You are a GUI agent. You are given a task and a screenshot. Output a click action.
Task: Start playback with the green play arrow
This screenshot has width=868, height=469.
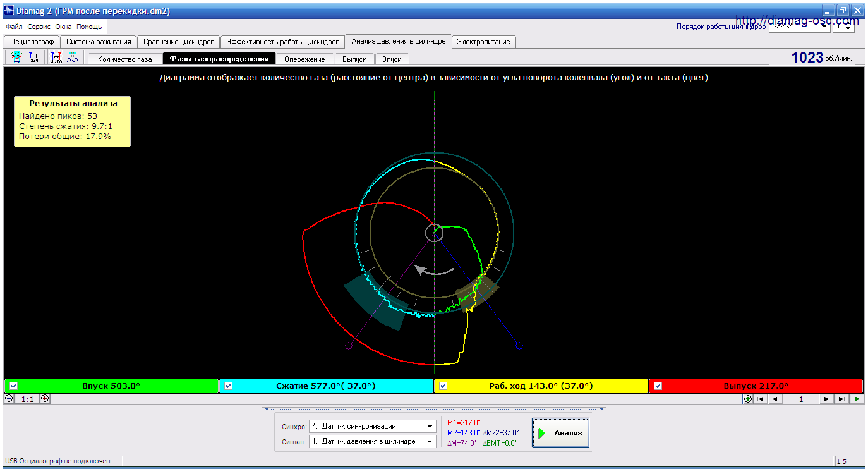[x=857, y=399]
